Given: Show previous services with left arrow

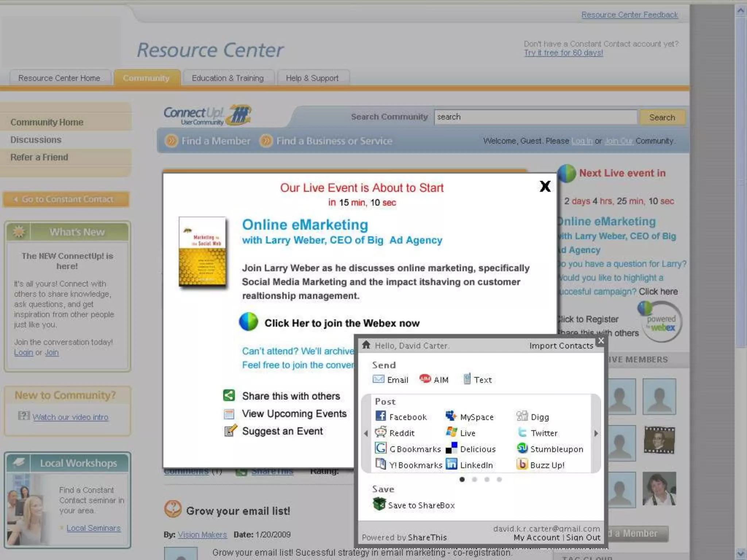Looking at the screenshot, I should tap(366, 433).
